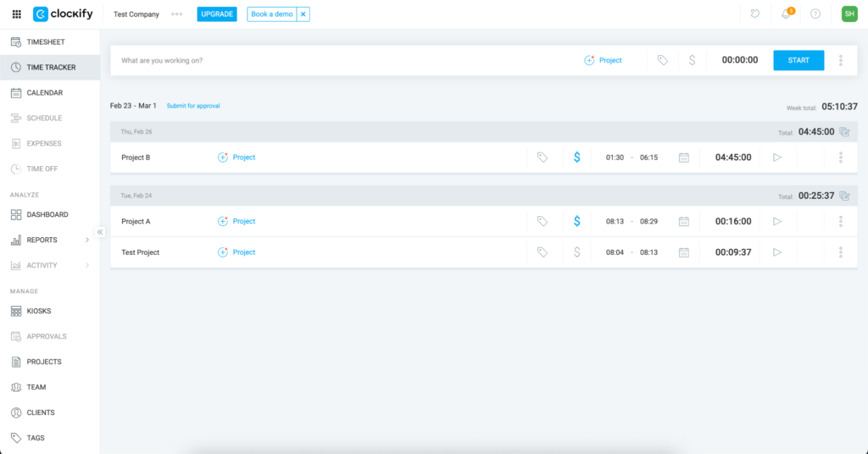This screenshot has height=454, width=868.
Task: Open the help question mark icon
Action: click(815, 14)
